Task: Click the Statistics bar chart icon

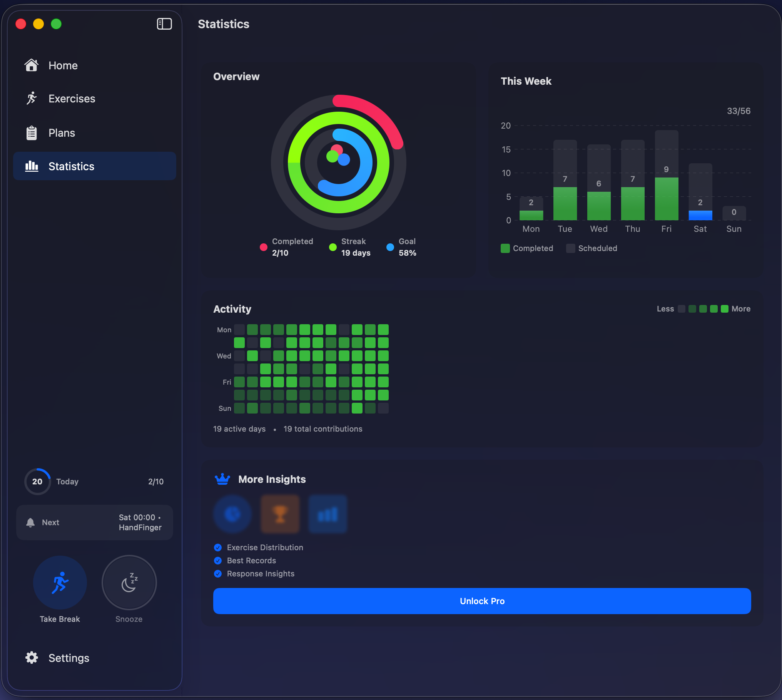Action: pyautogui.click(x=32, y=166)
